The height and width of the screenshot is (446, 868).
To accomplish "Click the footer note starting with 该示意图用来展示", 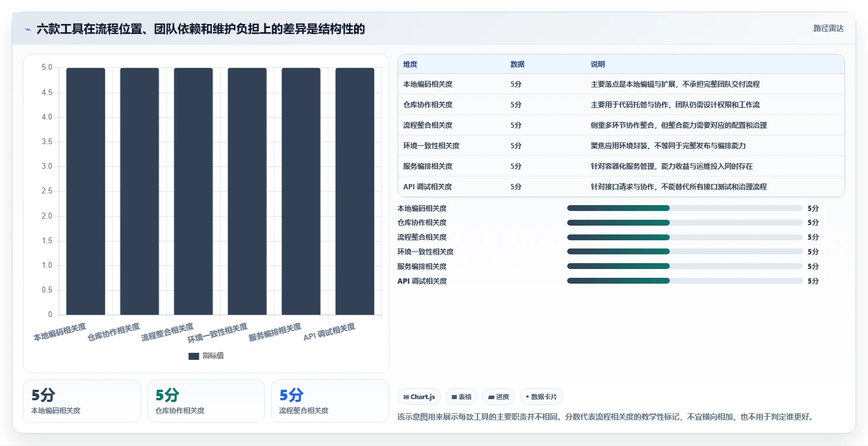I will tap(605, 417).
